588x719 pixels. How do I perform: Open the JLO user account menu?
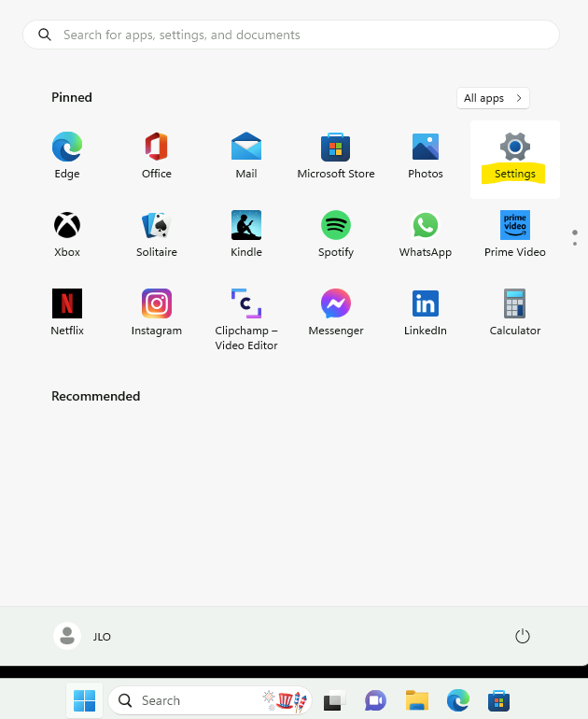(82, 636)
